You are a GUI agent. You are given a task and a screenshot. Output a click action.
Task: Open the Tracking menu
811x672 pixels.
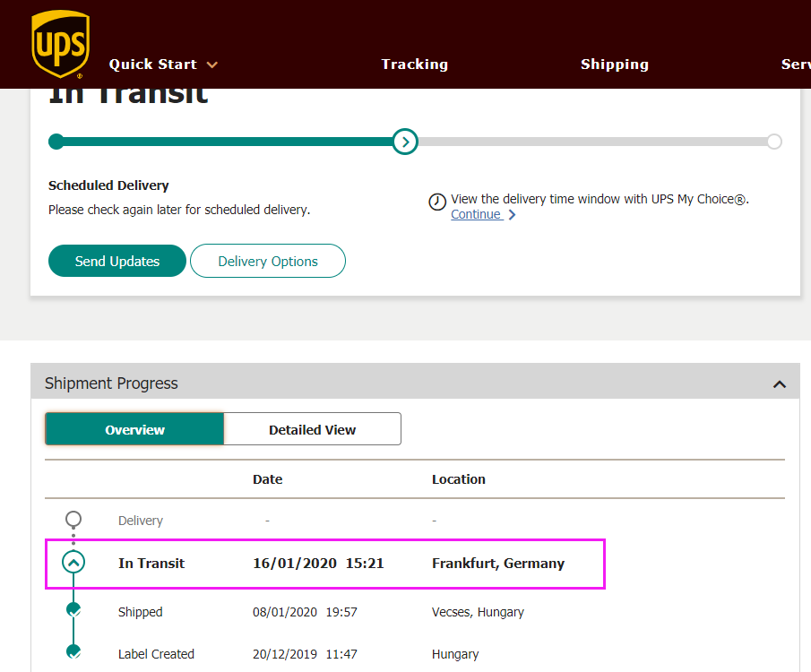pyautogui.click(x=414, y=65)
